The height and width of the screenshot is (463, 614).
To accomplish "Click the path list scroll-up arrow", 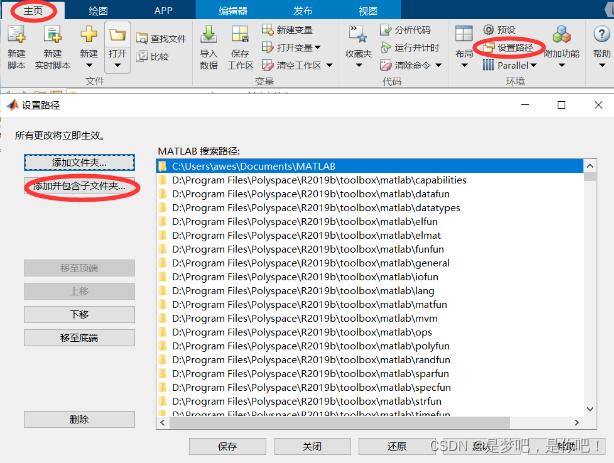I will pos(590,166).
